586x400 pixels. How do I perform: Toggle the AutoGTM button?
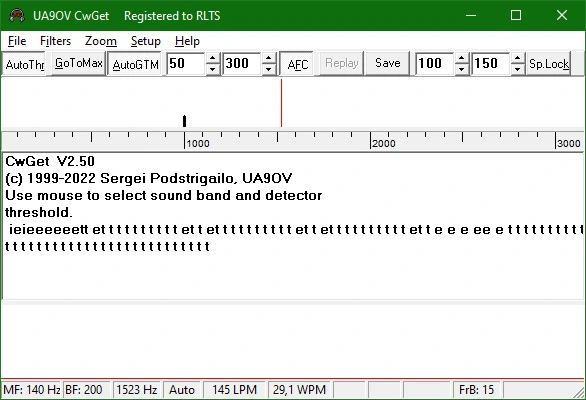[135, 64]
